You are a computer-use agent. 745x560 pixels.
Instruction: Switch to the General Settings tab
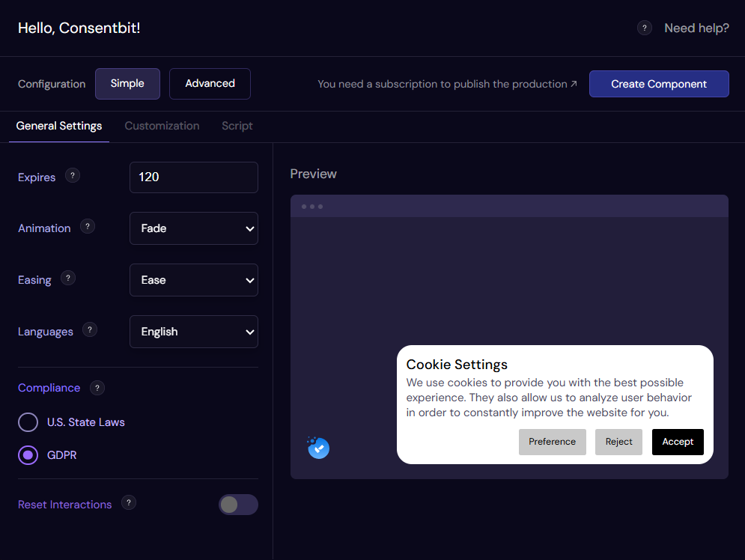(x=59, y=126)
